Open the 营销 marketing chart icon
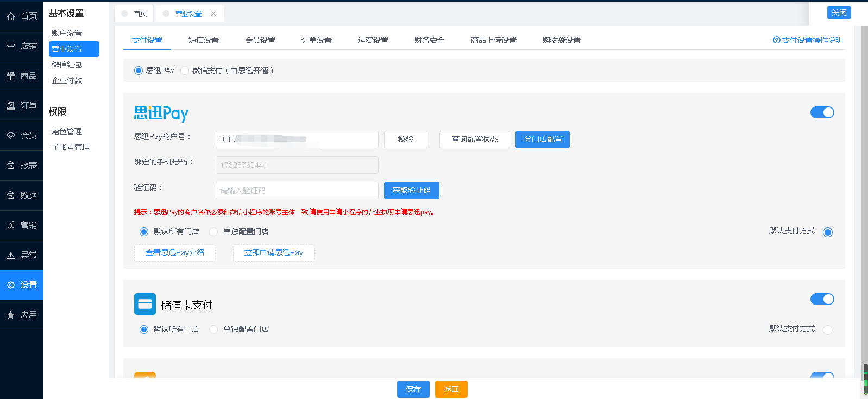Screen dimensions: 868x399 [11, 225]
